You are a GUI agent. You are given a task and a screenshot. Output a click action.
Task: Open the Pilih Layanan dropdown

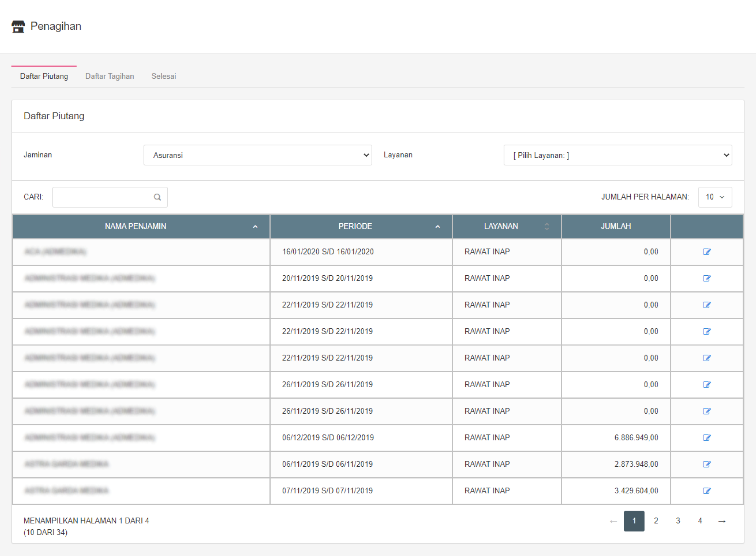click(x=617, y=155)
